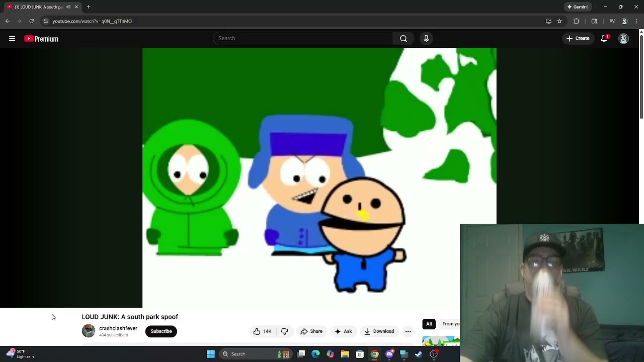Like the video with thumbs up
This screenshot has height=362, width=644.
pos(262,331)
